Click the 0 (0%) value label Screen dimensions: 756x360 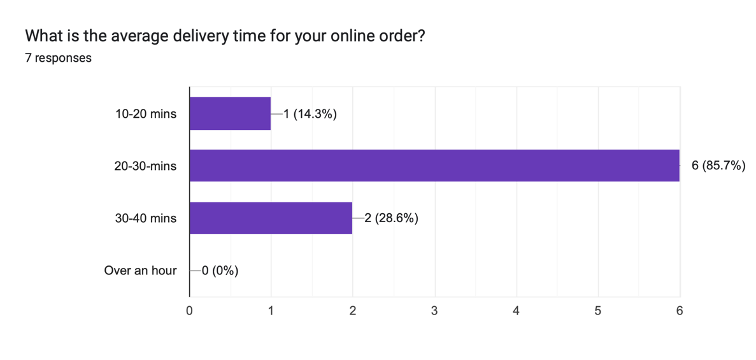click(x=220, y=271)
